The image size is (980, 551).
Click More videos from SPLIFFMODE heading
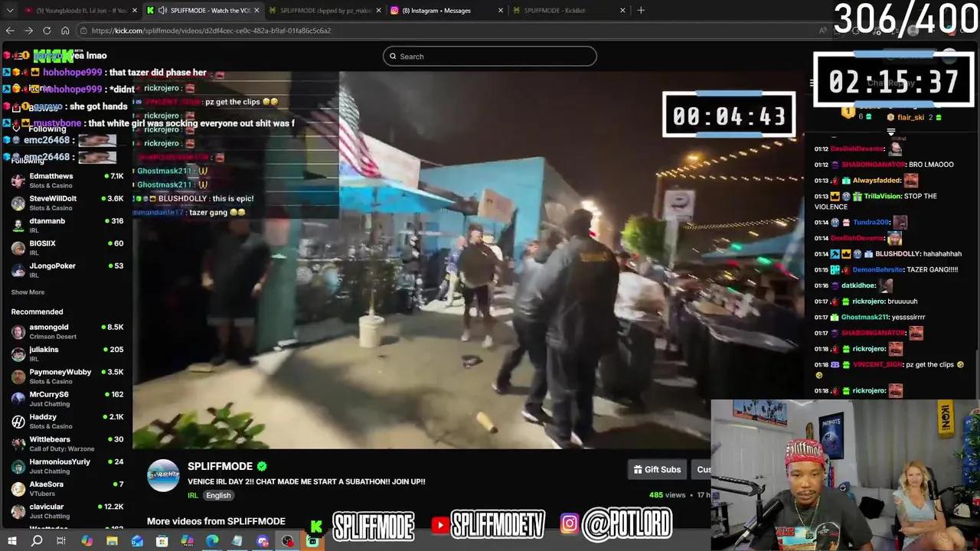pos(216,521)
